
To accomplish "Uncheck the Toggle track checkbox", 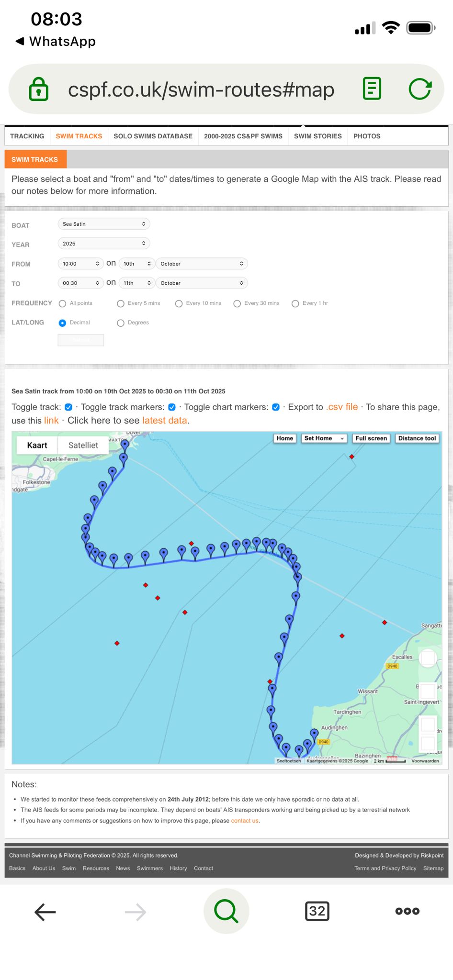I will pos(68,407).
